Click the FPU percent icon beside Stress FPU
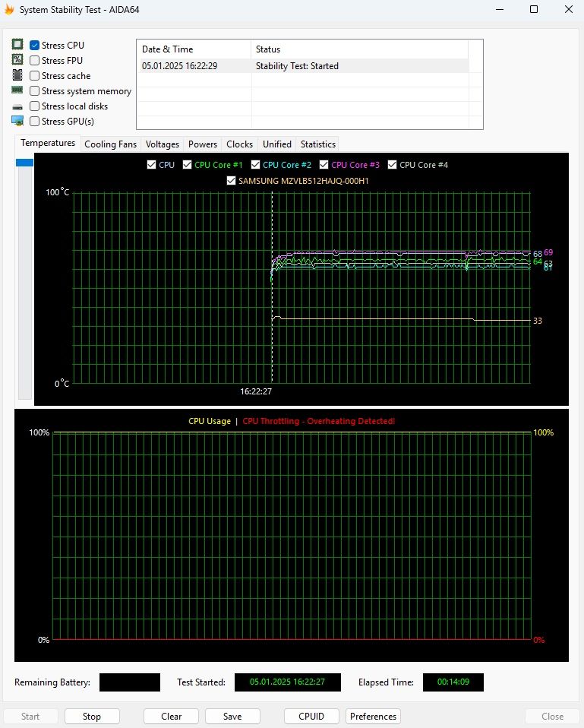This screenshot has height=728, width=584. 17,59
